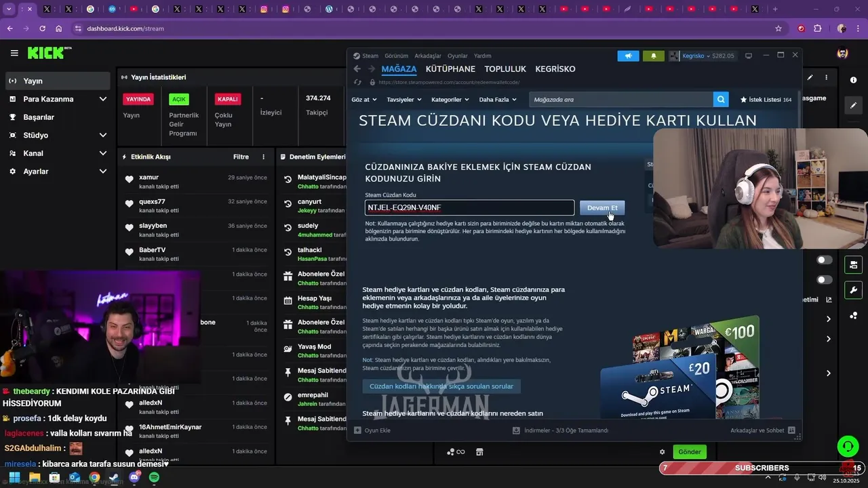Switch to the TOPLULUK tab
868x488 pixels.
(505, 69)
